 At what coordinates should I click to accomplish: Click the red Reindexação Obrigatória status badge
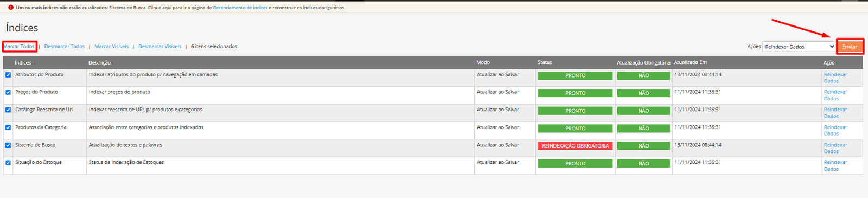point(576,146)
